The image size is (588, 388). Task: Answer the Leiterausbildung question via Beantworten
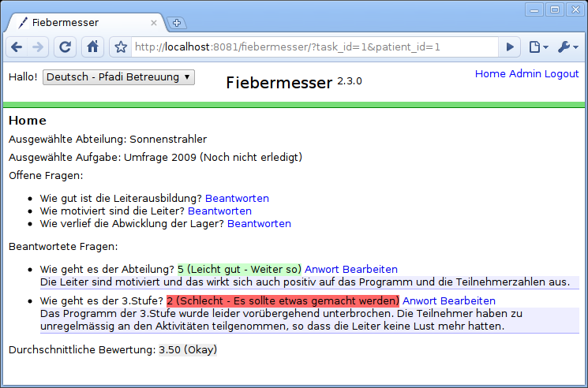[237, 198]
